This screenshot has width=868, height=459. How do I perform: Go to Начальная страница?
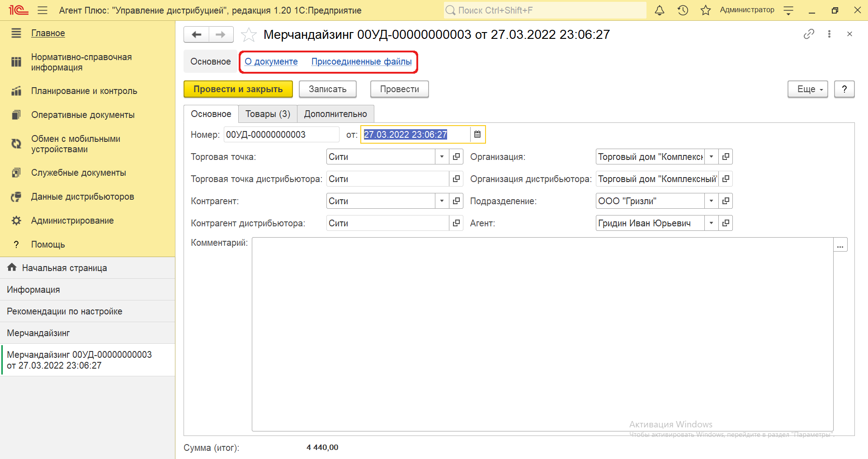click(x=87, y=268)
